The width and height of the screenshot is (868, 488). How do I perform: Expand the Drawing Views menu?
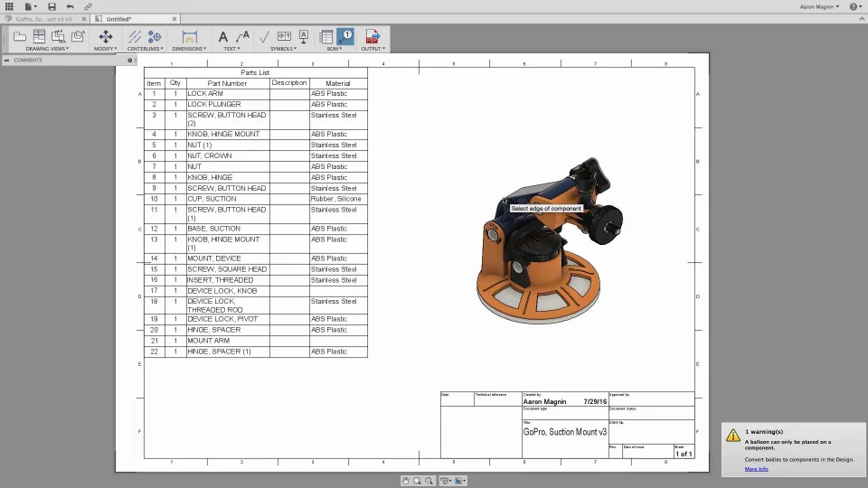47,49
